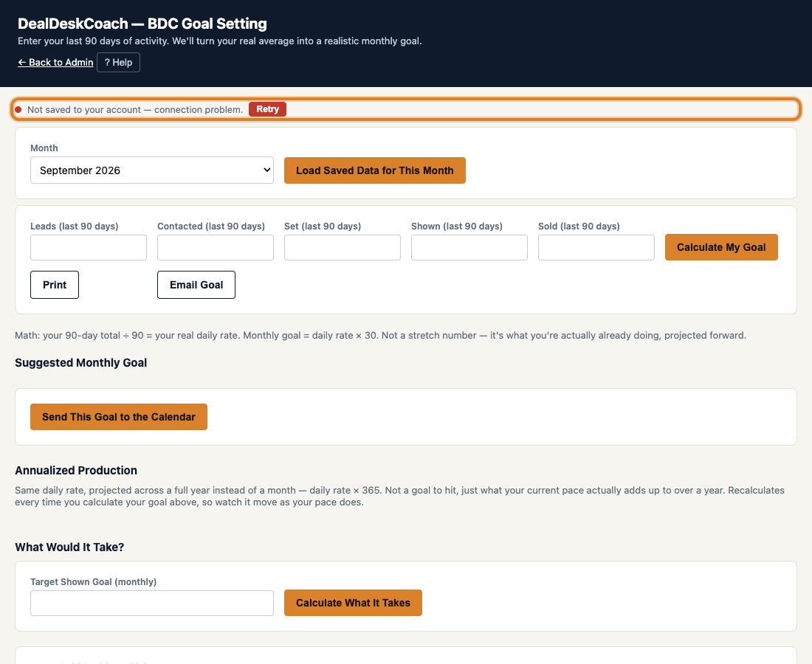Viewport: 812px width, 664px height.
Task: Open the Month dropdown showing September 2026
Action: point(152,170)
